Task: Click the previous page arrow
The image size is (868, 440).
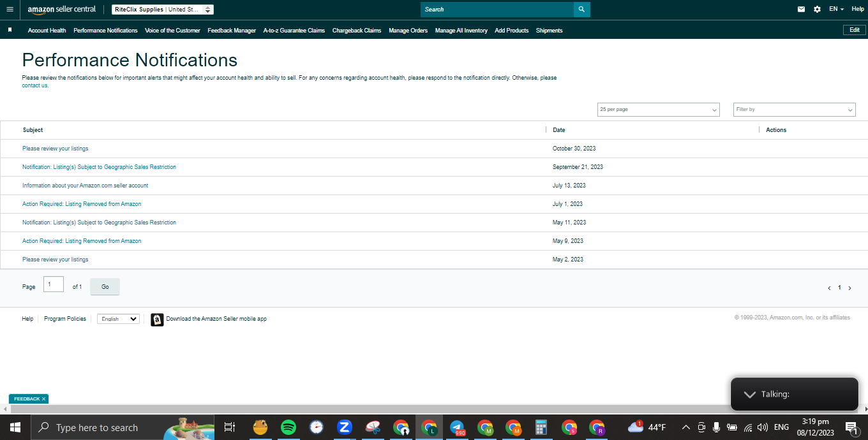Action: [829, 288]
